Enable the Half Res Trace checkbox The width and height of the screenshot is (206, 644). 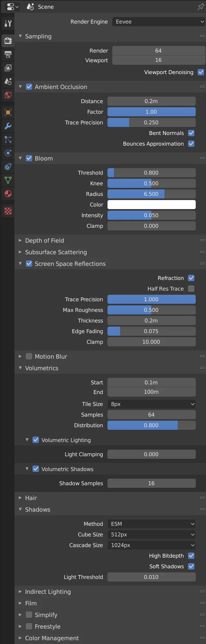tap(191, 289)
